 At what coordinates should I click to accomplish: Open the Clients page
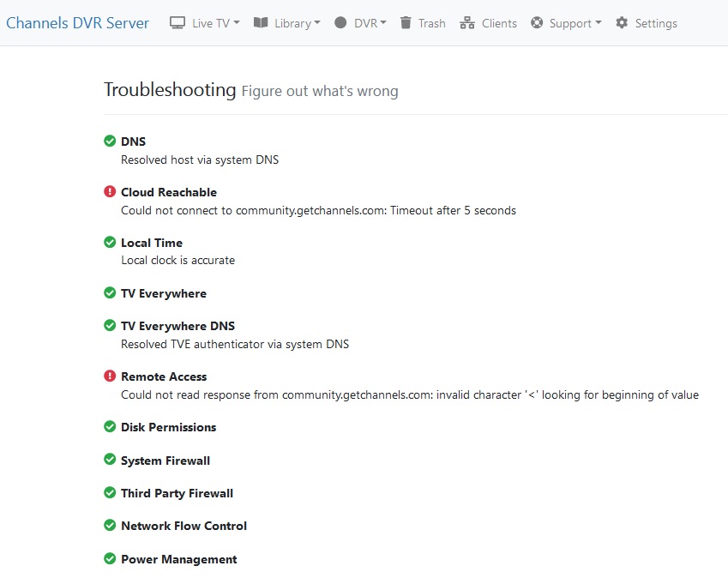tap(499, 23)
